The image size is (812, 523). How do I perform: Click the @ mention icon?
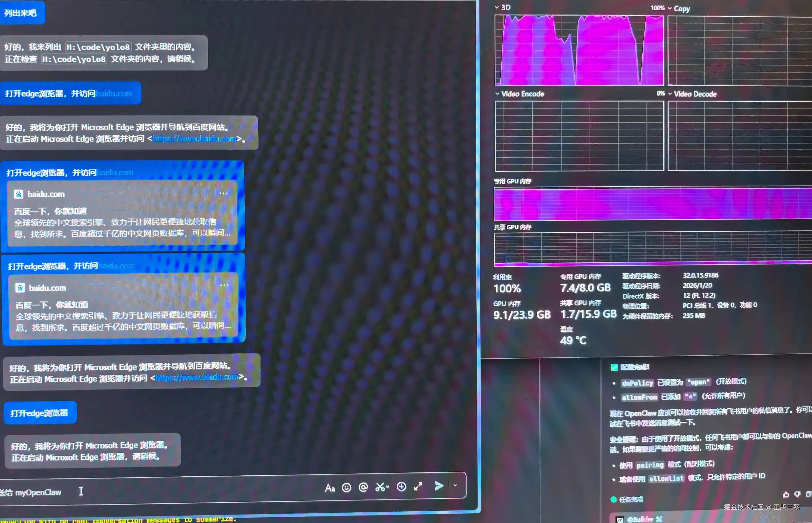coord(363,487)
